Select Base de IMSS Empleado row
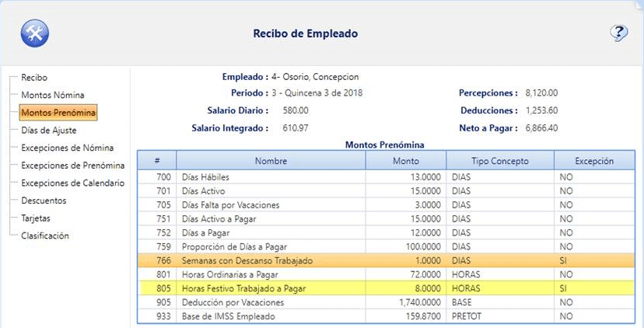 pos(386,316)
